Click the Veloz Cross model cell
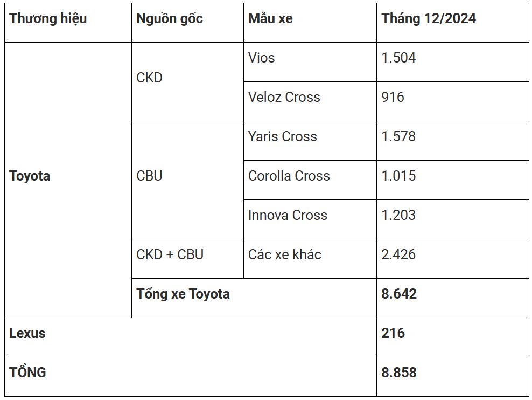The width and height of the screenshot is (532, 400). 284,98
